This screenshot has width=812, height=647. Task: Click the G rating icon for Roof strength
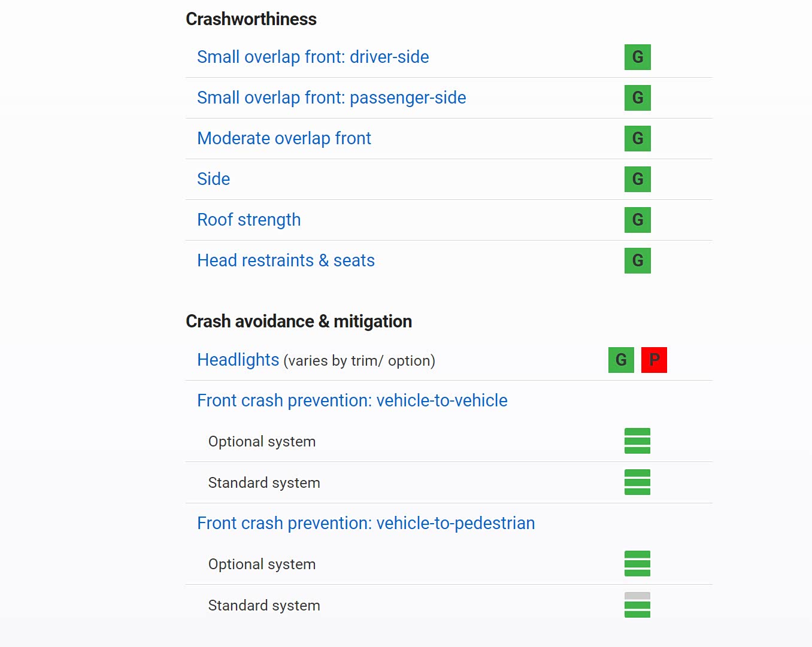point(637,220)
